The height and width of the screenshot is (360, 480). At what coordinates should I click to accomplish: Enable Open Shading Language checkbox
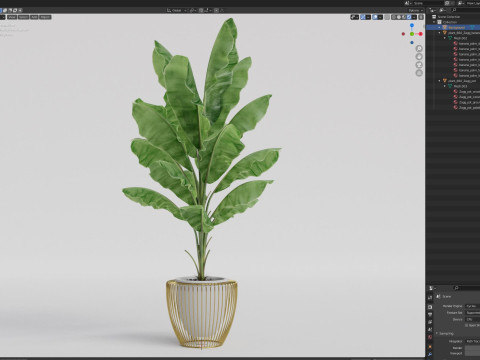pyautogui.click(x=466, y=325)
